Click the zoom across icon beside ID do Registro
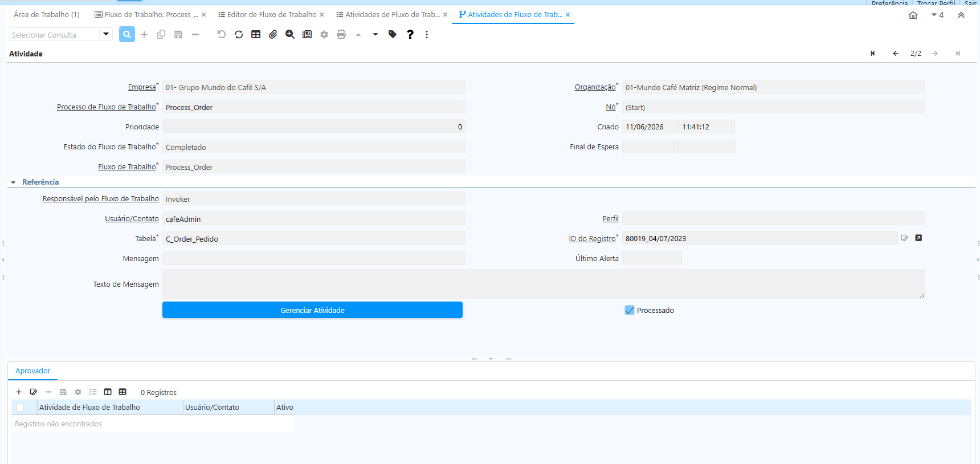The height and width of the screenshot is (464, 980). click(918, 238)
